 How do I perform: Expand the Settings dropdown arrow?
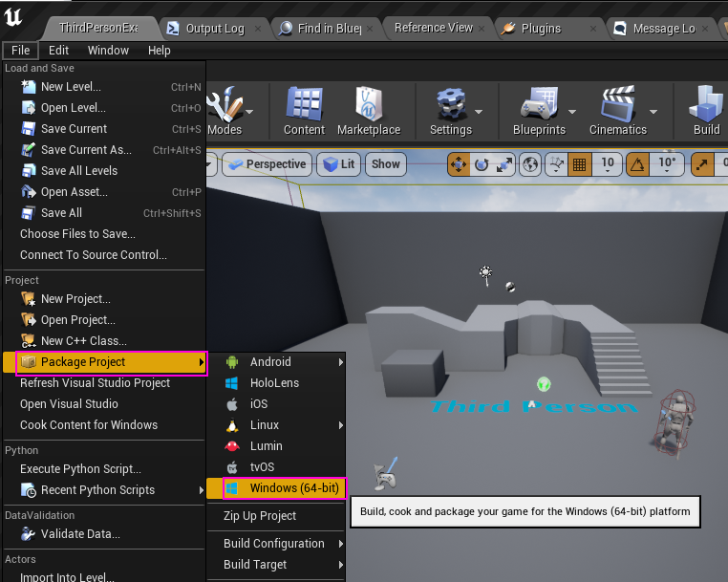(479, 112)
